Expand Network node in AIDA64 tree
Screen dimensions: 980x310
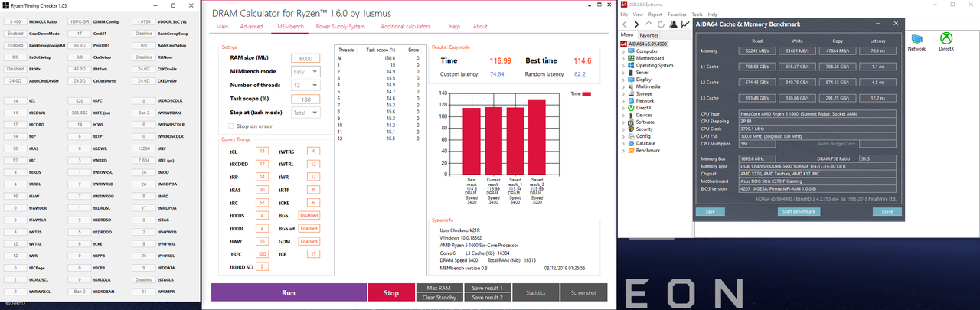point(623,100)
